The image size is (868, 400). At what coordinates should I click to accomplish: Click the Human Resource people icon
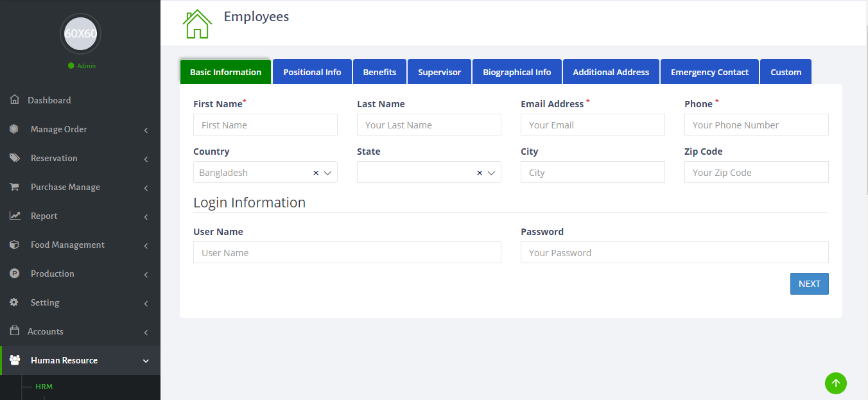click(x=15, y=360)
